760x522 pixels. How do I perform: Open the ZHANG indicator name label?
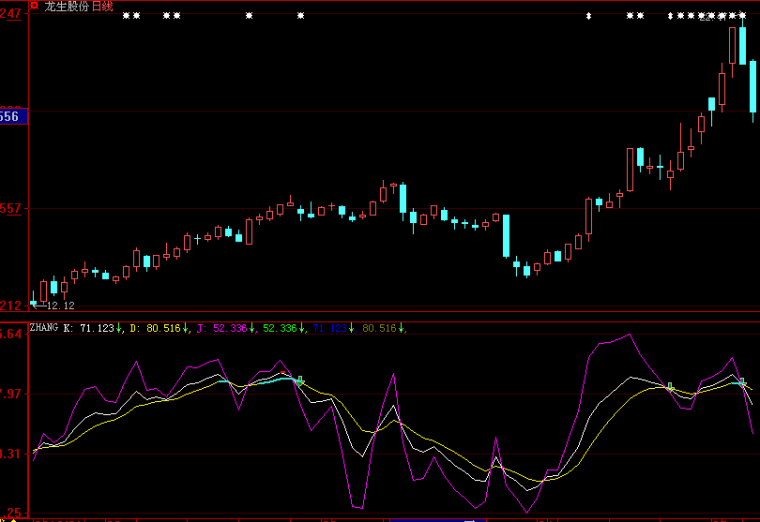(44, 327)
